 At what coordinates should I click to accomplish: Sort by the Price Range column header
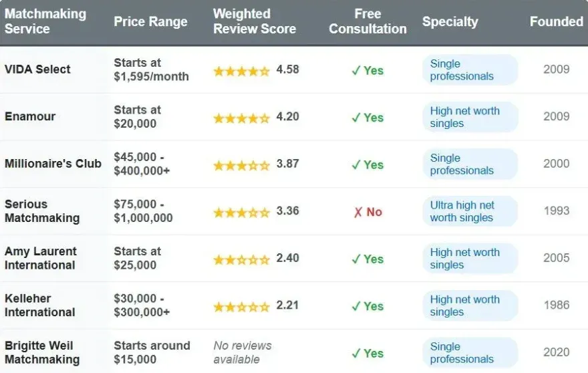(x=149, y=21)
